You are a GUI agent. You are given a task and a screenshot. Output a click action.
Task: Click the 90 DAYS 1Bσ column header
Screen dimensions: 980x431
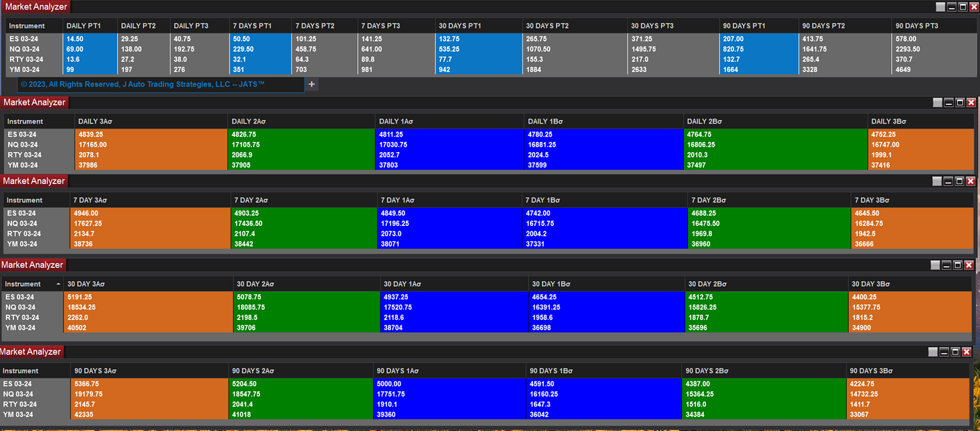point(603,370)
